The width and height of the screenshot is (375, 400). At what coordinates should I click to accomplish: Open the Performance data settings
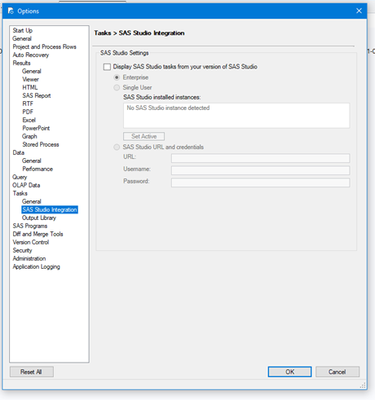[x=38, y=169]
